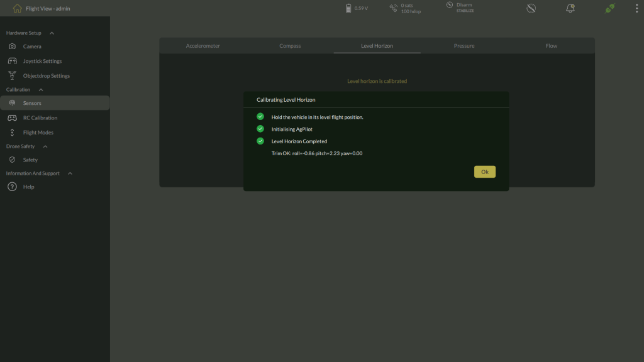644x362 pixels.
Task: Collapse the Calibration section
Action: 41,89
